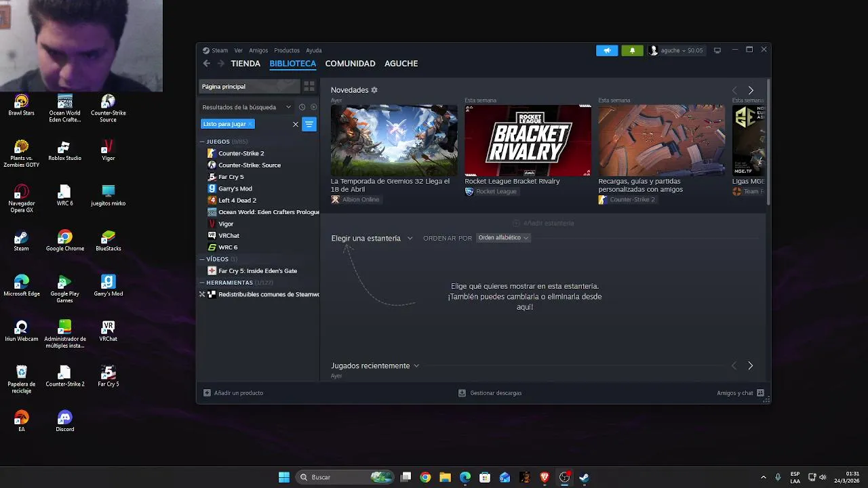Screen dimensions: 868x488
Task: Open the Big Picture mode monitor icon
Action: [x=717, y=50]
